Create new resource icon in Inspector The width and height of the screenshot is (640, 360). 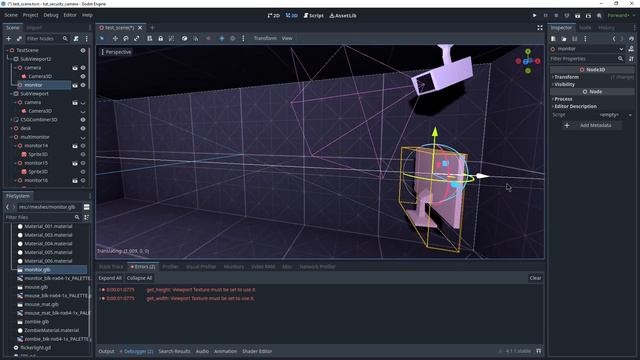(x=553, y=39)
